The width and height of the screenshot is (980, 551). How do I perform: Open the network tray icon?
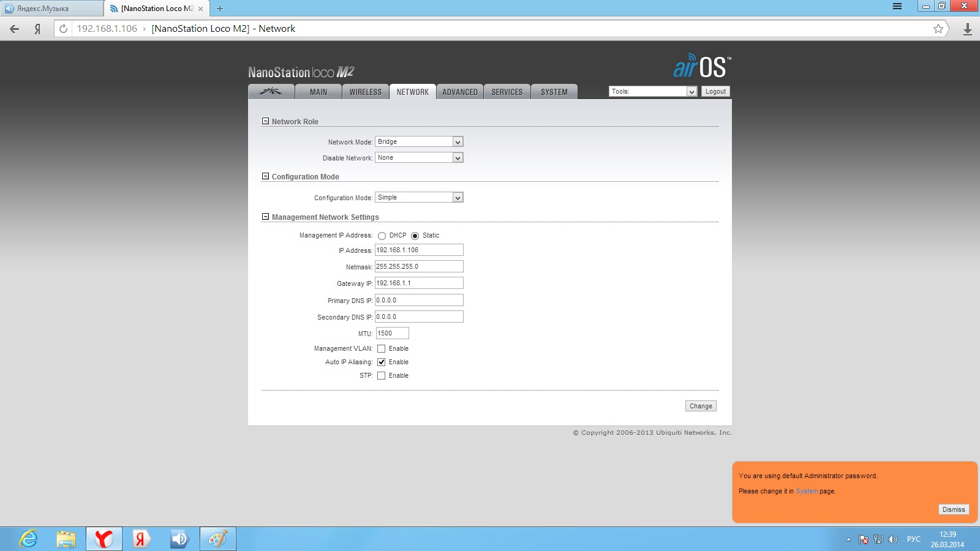(878, 539)
